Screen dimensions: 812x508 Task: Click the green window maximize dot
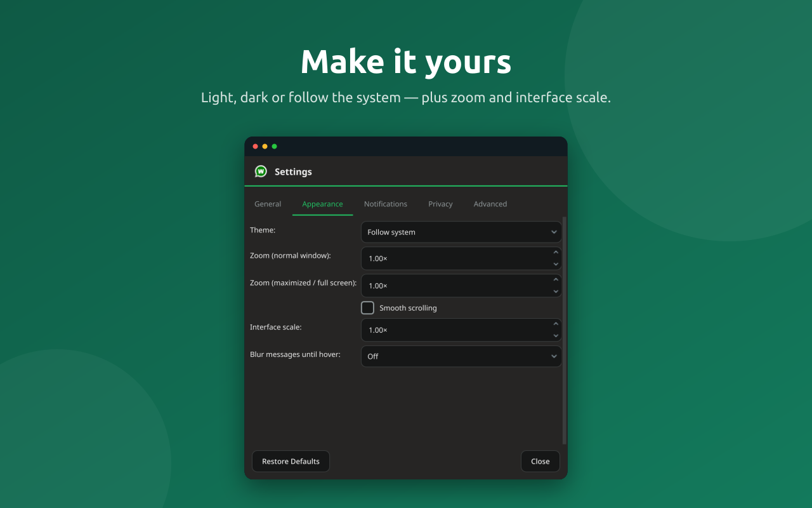(x=275, y=146)
